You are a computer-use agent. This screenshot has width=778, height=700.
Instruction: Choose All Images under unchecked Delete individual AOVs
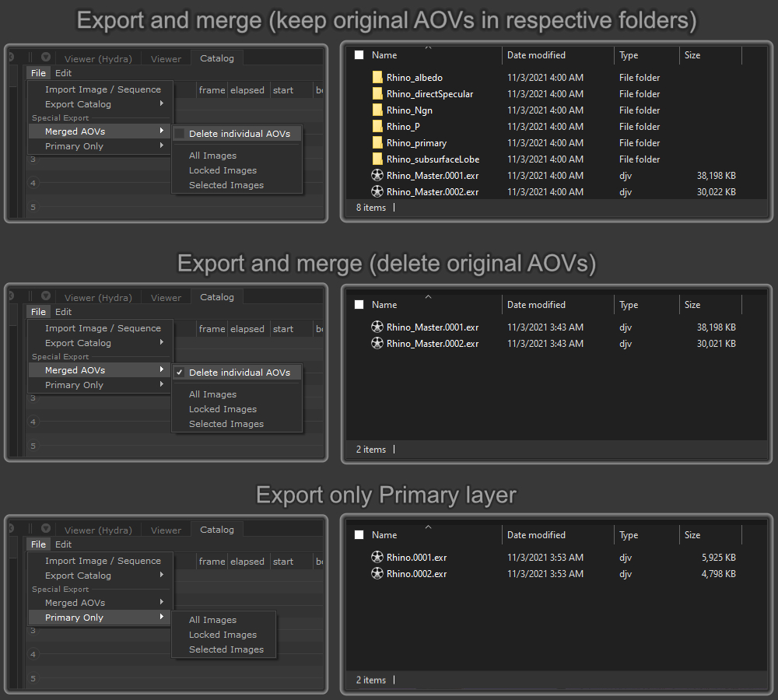(x=212, y=156)
